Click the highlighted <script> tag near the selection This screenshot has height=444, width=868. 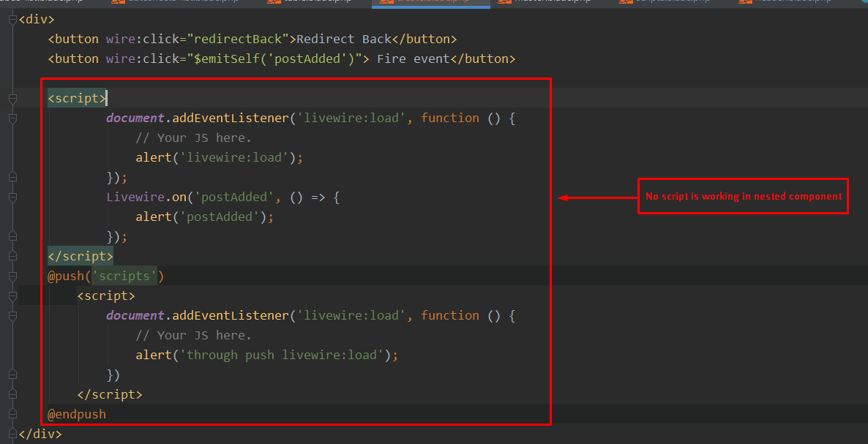[76, 97]
